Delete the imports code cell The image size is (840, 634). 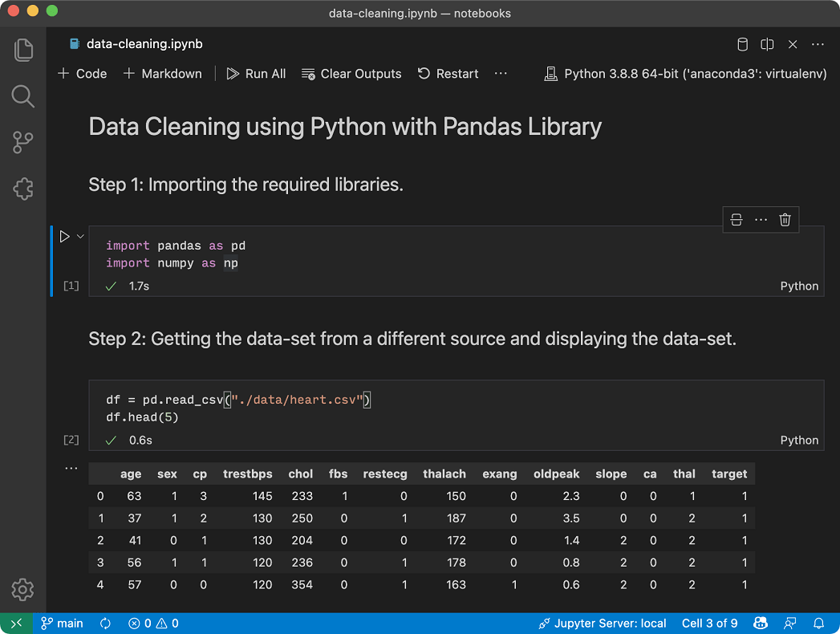(785, 219)
